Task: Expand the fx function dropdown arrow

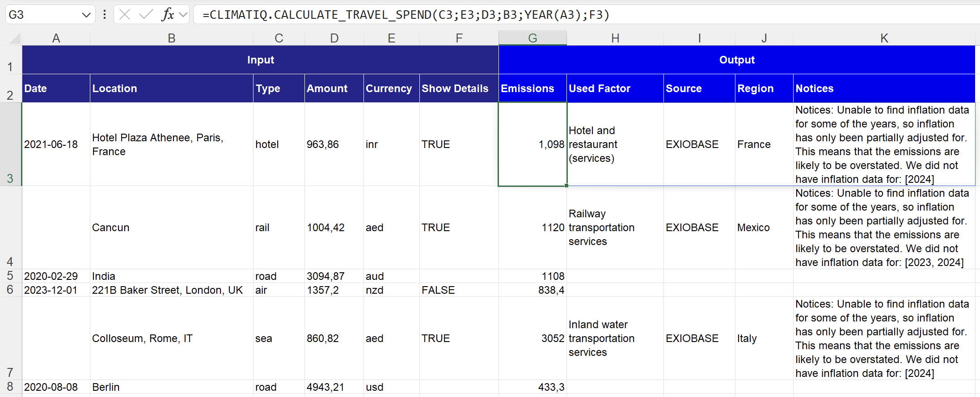Action: pos(183,15)
